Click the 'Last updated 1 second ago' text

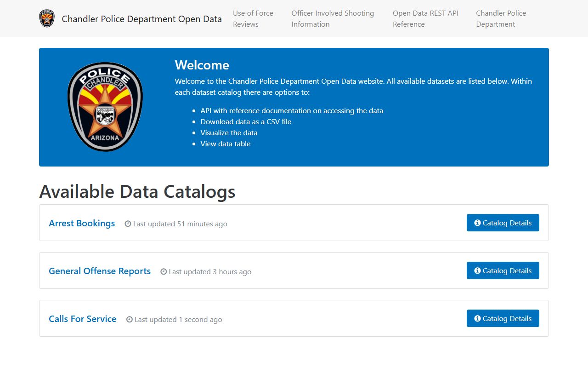178,319
